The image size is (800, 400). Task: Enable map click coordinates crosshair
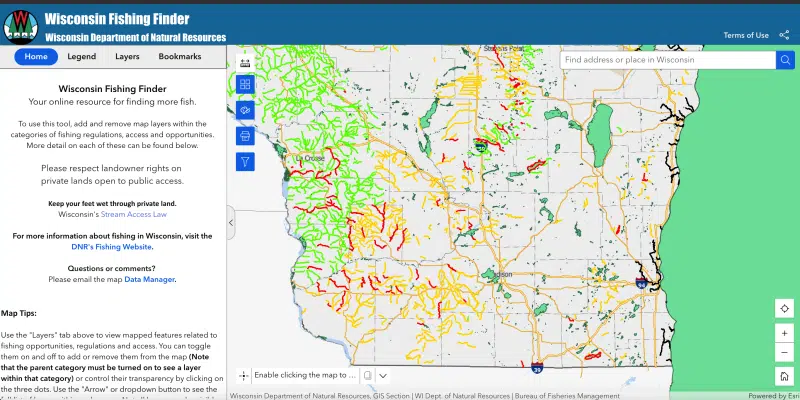click(243, 376)
